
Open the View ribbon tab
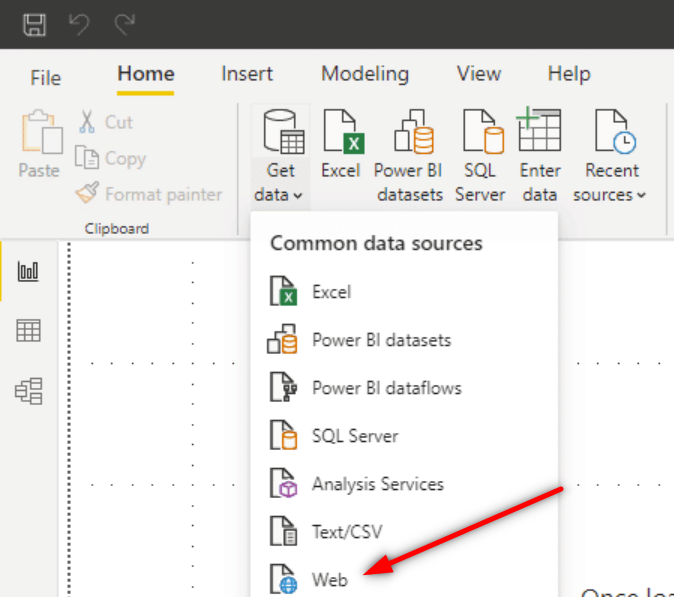tap(478, 74)
